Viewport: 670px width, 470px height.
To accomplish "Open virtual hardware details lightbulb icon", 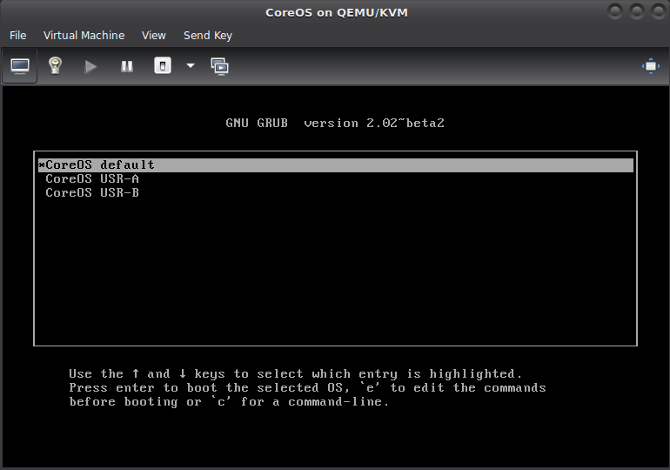I will pos(55,66).
